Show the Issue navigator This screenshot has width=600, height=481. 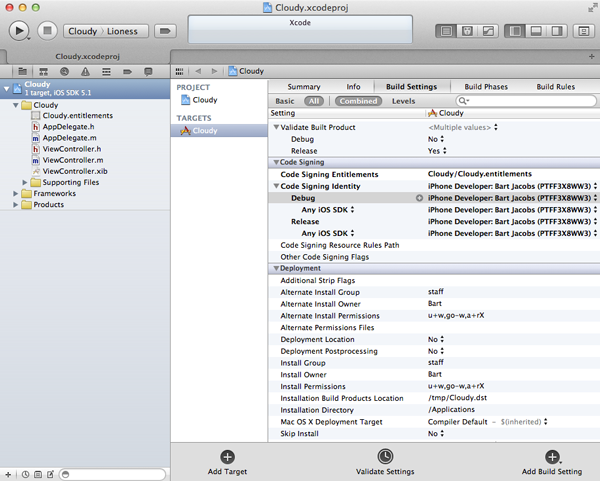point(85,71)
